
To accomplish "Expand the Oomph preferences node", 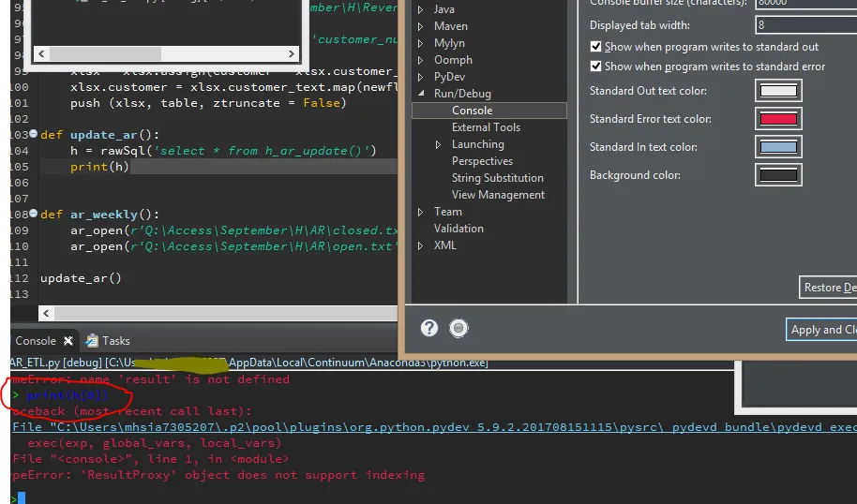I will click(x=420, y=60).
